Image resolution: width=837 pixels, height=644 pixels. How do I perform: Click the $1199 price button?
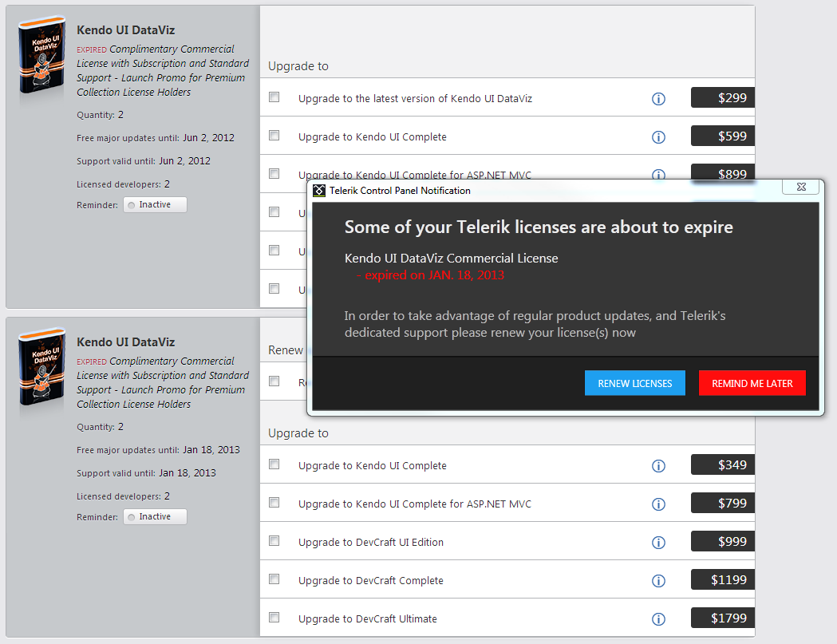[x=723, y=580]
